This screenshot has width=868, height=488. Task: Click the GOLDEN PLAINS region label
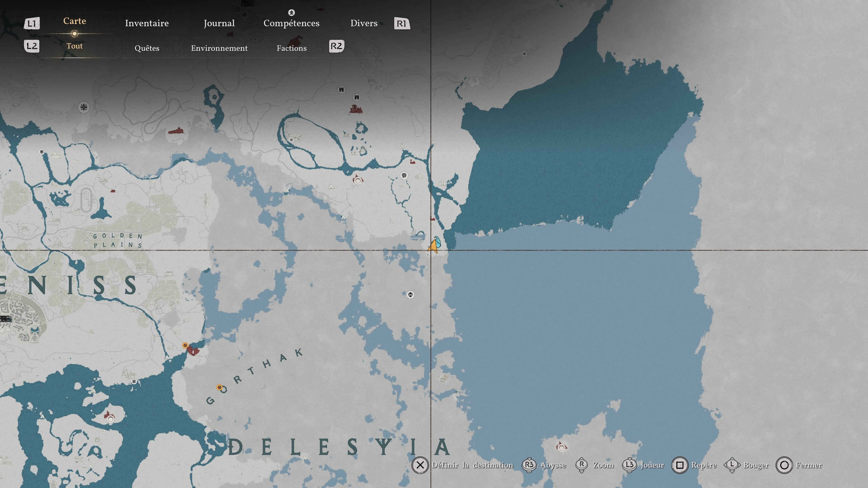click(x=118, y=240)
